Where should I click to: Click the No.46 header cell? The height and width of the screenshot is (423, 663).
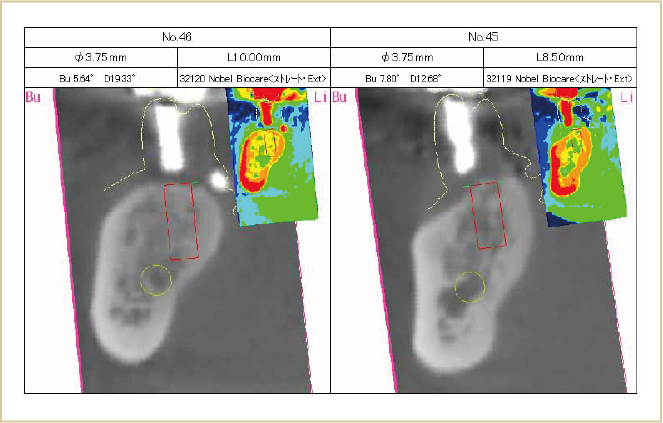(x=177, y=37)
